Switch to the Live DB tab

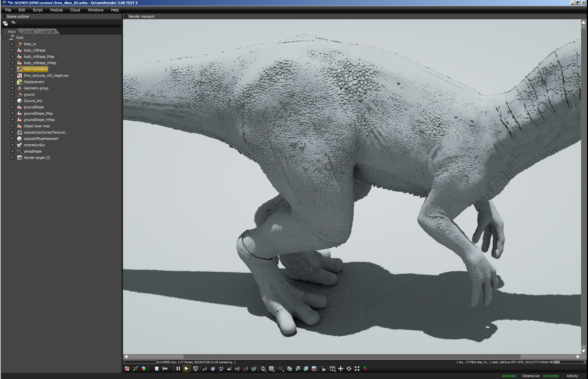pyautogui.click(x=28, y=32)
